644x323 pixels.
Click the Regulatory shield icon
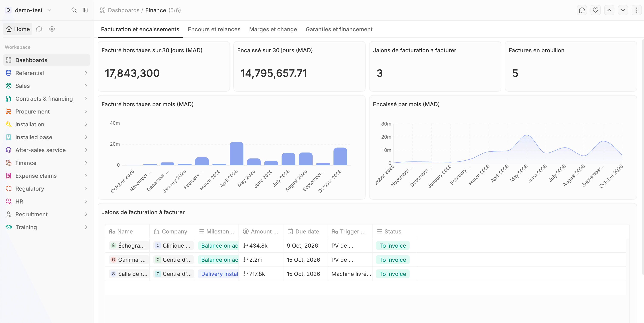[x=9, y=188]
